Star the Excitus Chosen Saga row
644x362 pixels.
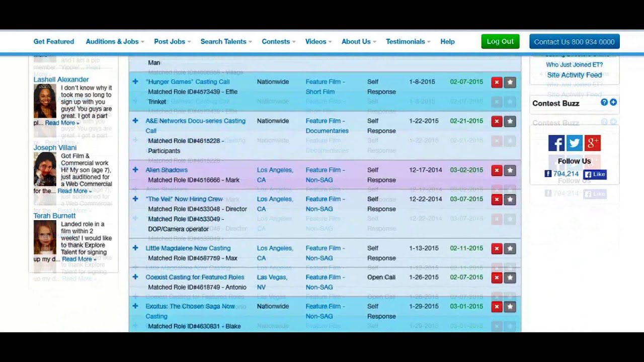click(510, 307)
